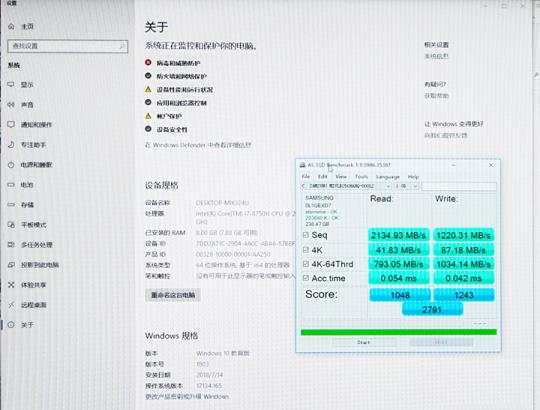Open Remote Desktop (远程桌面) icon
540x410 pixels.
click(11, 305)
